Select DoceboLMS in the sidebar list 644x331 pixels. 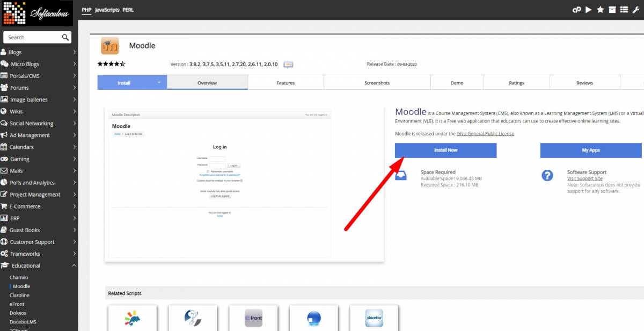pyautogui.click(x=22, y=321)
